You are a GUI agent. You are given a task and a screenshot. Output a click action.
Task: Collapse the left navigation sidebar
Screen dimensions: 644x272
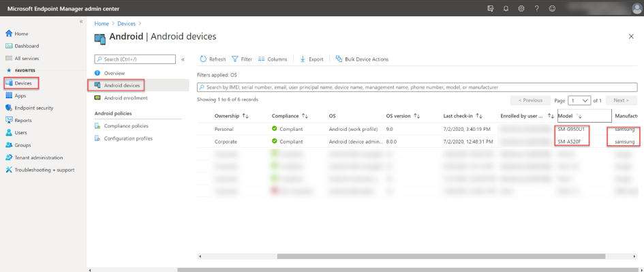click(x=81, y=22)
